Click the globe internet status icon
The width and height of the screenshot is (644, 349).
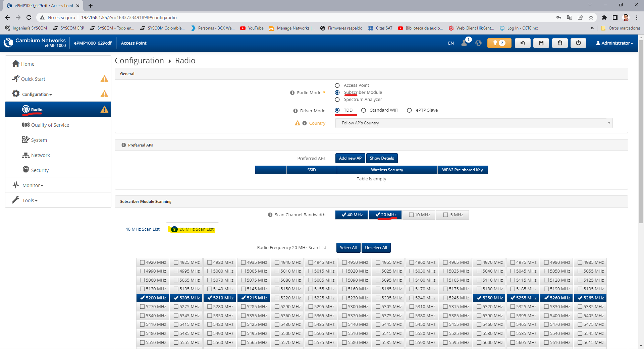pyautogui.click(x=479, y=43)
